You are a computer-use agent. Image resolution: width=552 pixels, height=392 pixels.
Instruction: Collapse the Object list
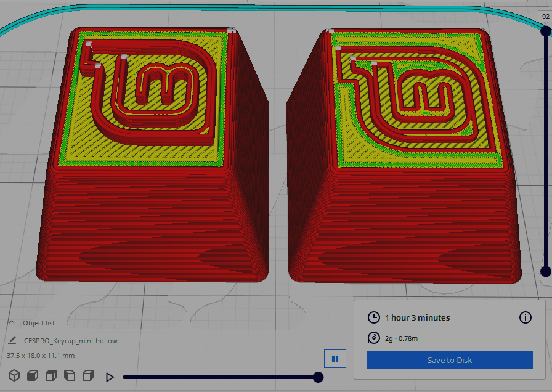[12, 322]
